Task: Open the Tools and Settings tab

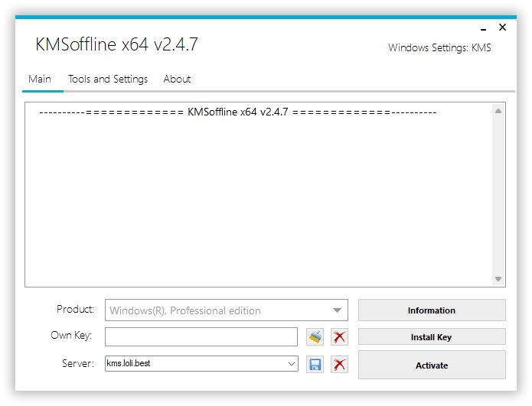Action: pos(108,80)
